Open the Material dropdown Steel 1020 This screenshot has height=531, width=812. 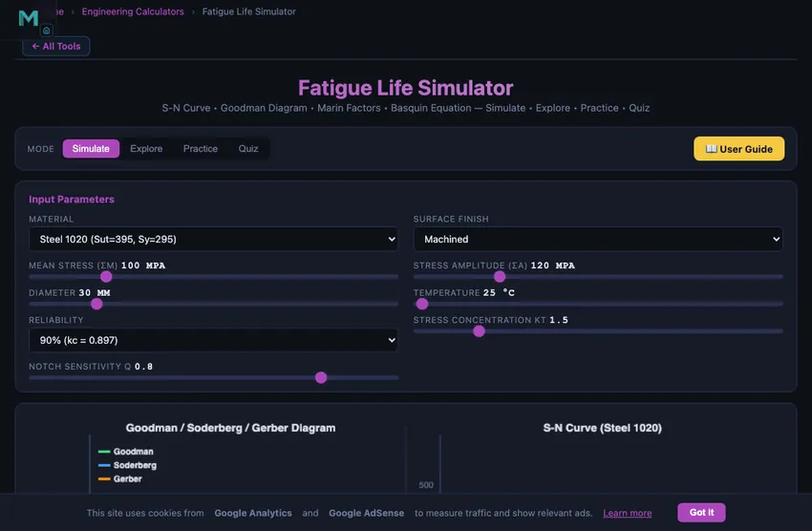213,239
